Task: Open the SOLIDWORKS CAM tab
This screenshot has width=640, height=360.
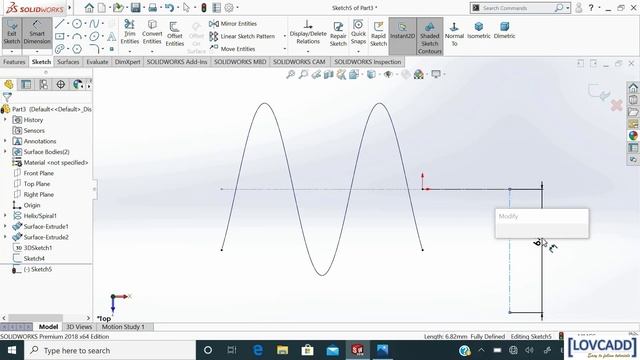Action: tap(299, 62)
